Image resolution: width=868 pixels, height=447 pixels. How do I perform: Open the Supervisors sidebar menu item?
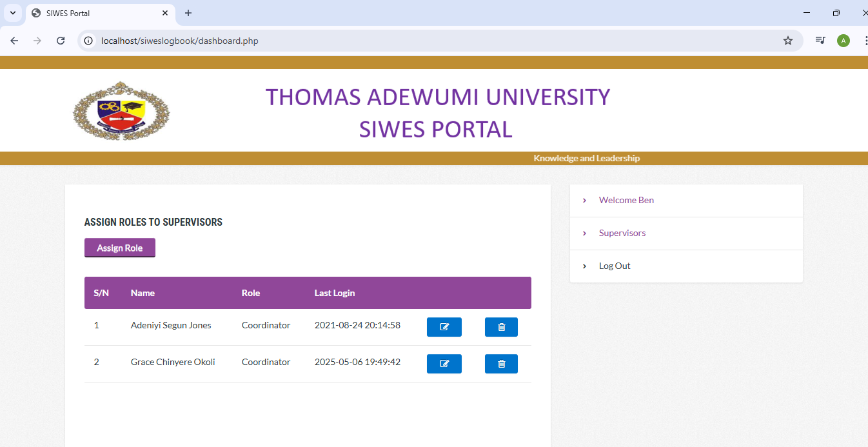click(622, 233)
